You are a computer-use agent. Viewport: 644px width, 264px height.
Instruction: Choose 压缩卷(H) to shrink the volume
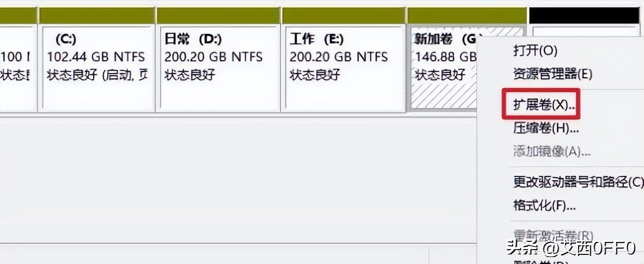[x=546, y=128]
